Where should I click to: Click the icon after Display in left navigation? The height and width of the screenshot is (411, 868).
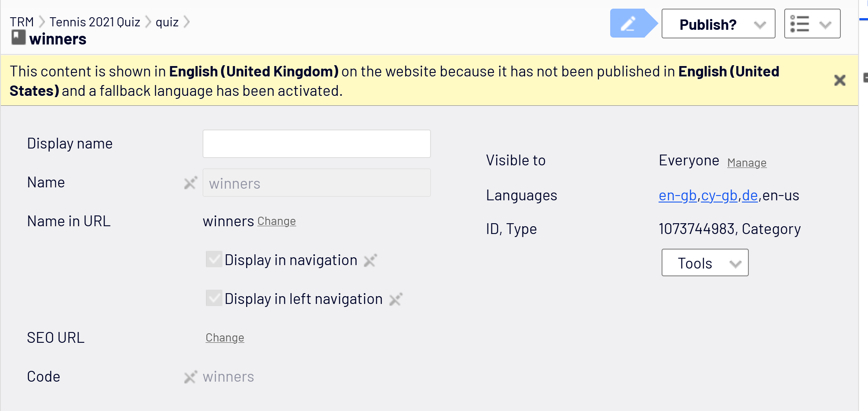pos(396,299)
